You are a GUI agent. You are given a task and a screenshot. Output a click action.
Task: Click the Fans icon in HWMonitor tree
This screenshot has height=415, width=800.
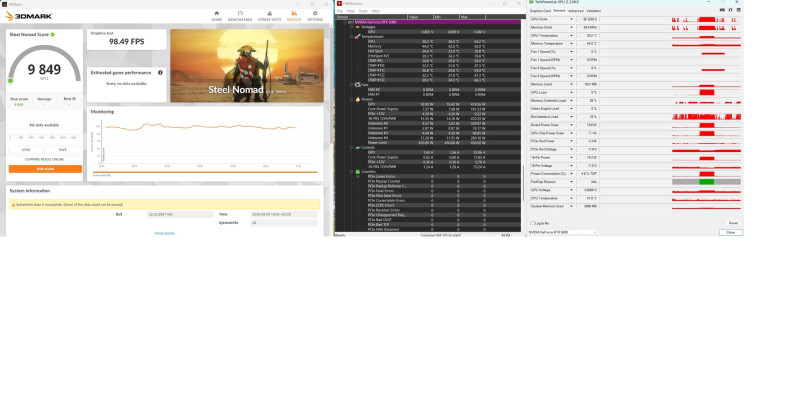pyautogui.click(x=358, y=85)
